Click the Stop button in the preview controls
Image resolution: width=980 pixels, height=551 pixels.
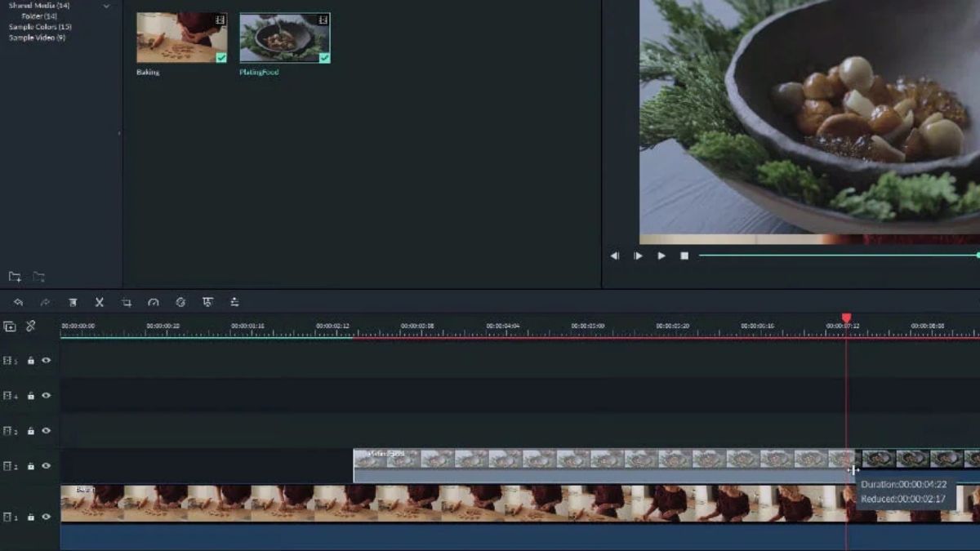[x=684, y=256]
